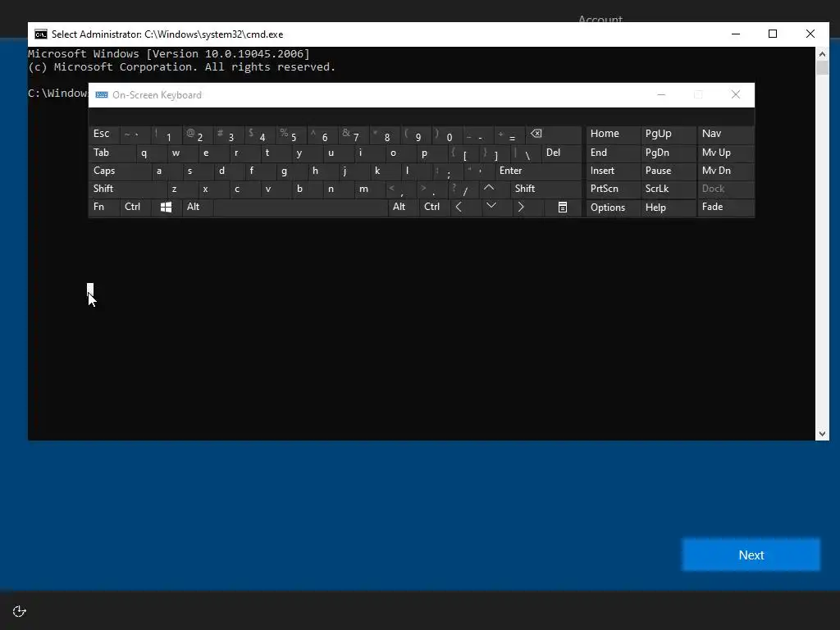Tap the number 0 key
Screen dimensions: 840x630
click(447, 135)
